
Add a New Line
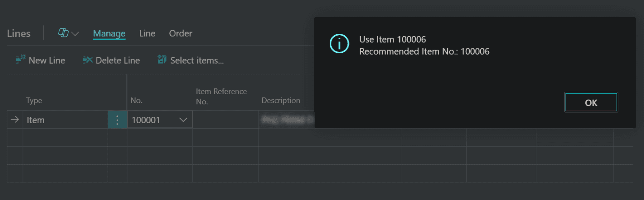[x=41, y=60]
